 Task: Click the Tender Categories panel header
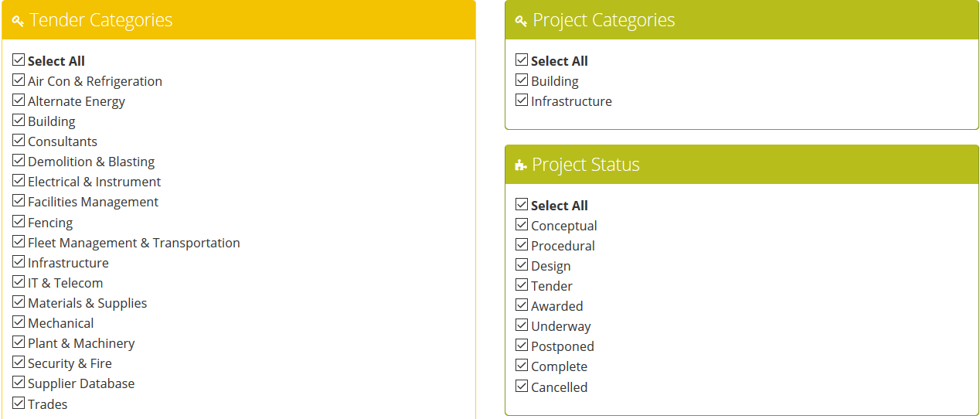coord(239,20)
